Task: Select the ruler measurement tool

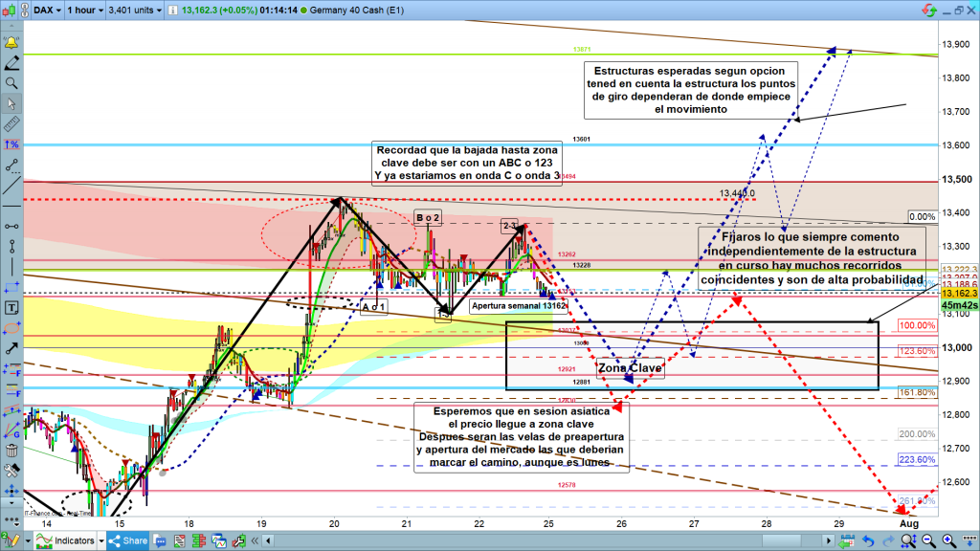Action: 12,123
